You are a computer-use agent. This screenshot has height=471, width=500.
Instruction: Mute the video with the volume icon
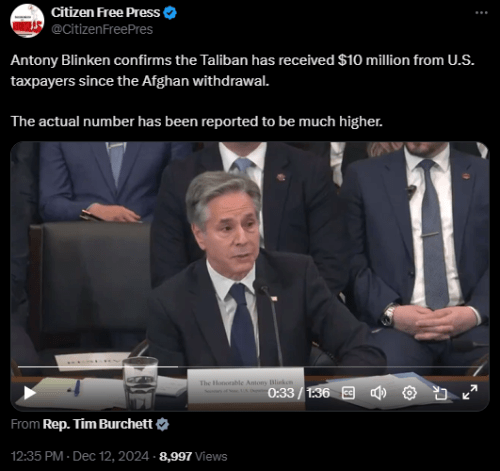378,393
